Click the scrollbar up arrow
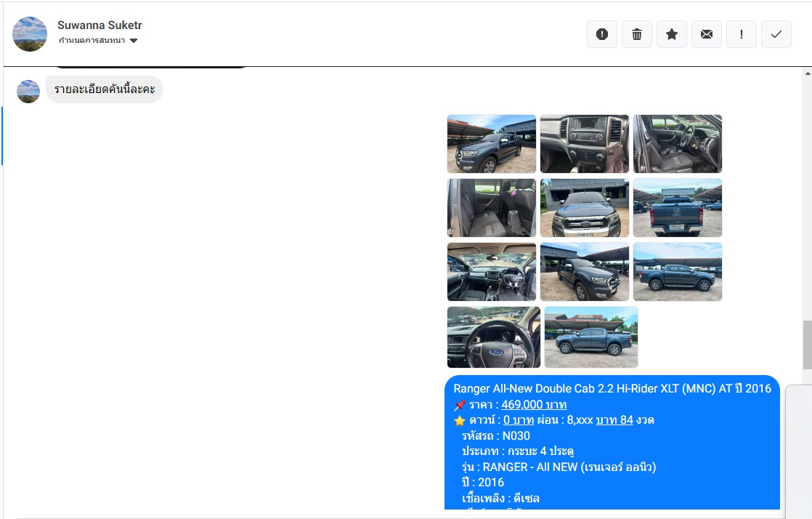Image resolution: width=812 pixels, height=519 pixels. pyautogui.click(x=808, y=73)
